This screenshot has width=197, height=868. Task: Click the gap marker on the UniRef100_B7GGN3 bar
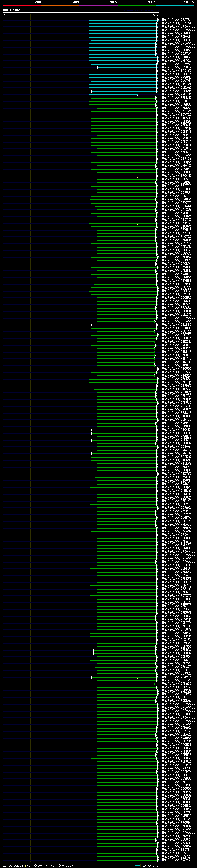pyautogui.click(x=138, y=177)
